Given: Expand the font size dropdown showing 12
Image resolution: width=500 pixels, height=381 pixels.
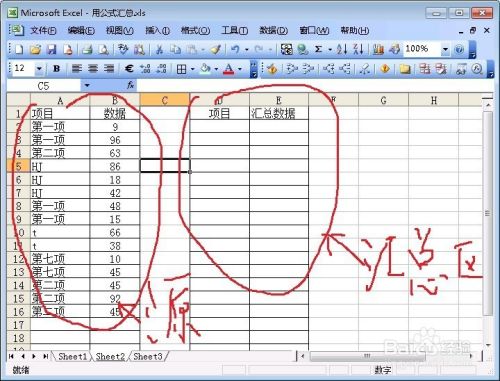Looking at the screenshot, I should 39,69.
